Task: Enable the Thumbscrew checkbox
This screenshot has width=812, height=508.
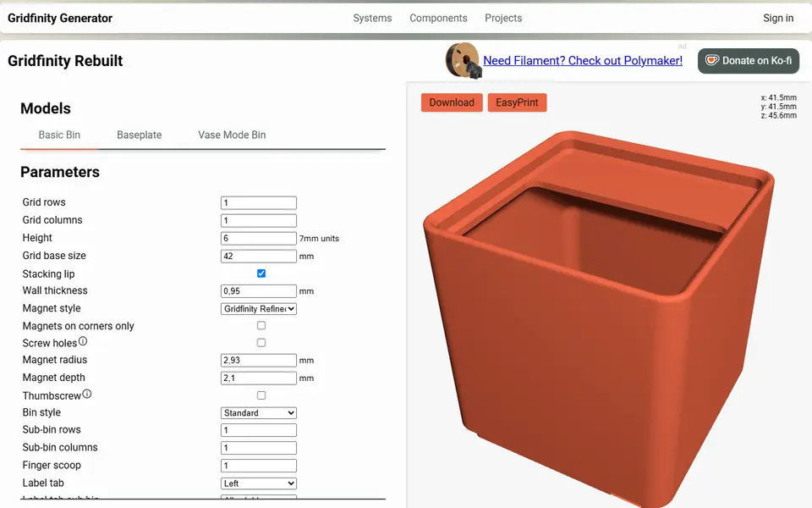Action: (261, 395)
